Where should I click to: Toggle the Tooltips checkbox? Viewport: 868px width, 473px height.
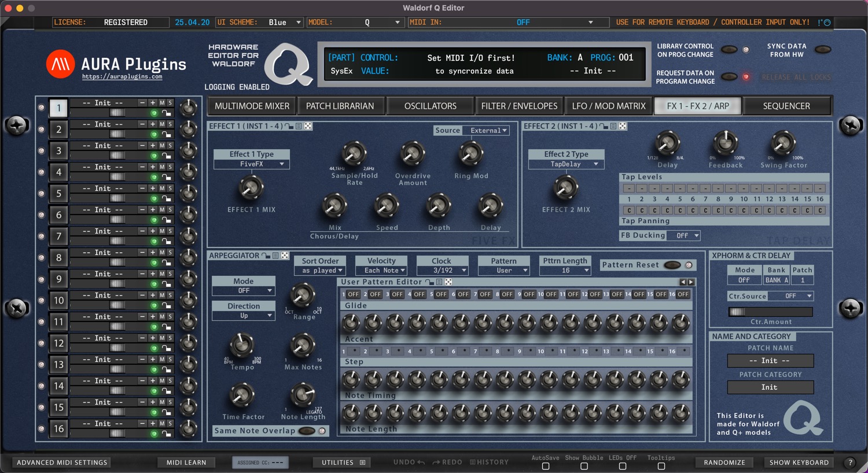(x=661, y=466)
